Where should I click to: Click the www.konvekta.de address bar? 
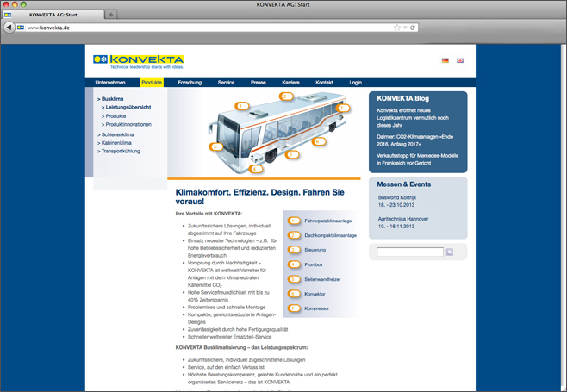point(217,28)
